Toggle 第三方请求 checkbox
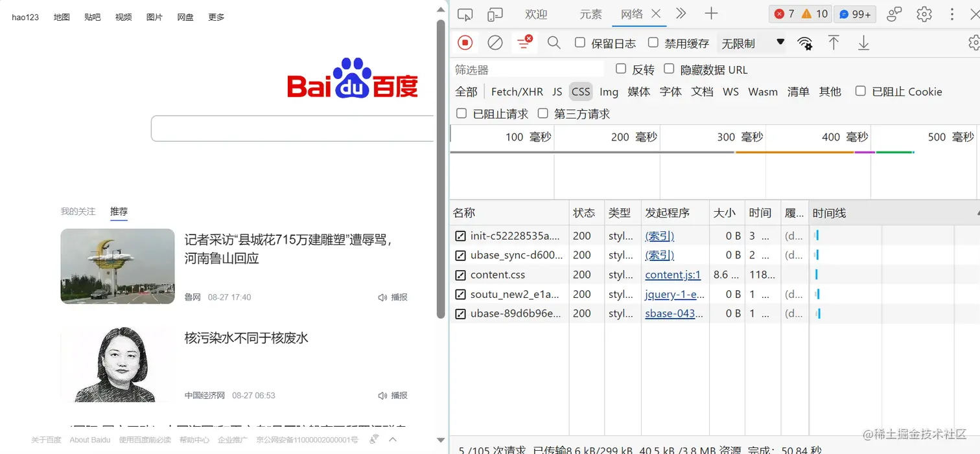Image resolution: width=980 pixels, height=454 pixels. (x=543, y=113)
